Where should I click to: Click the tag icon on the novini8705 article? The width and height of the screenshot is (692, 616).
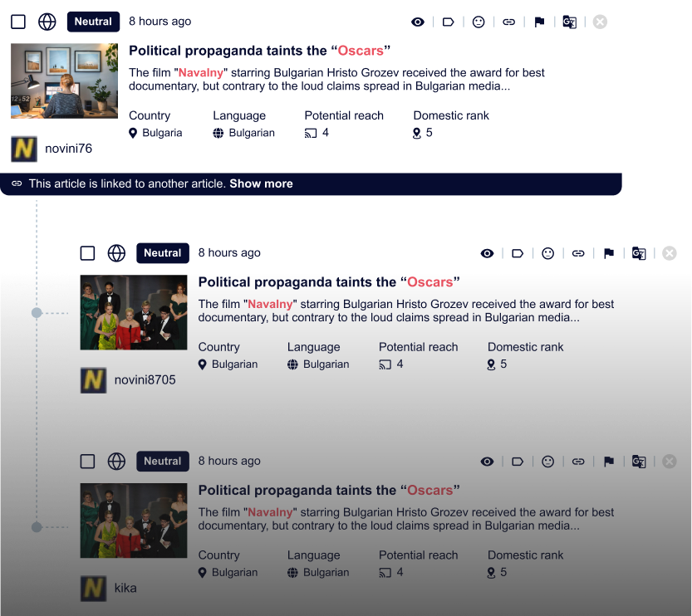click(518, 253)
